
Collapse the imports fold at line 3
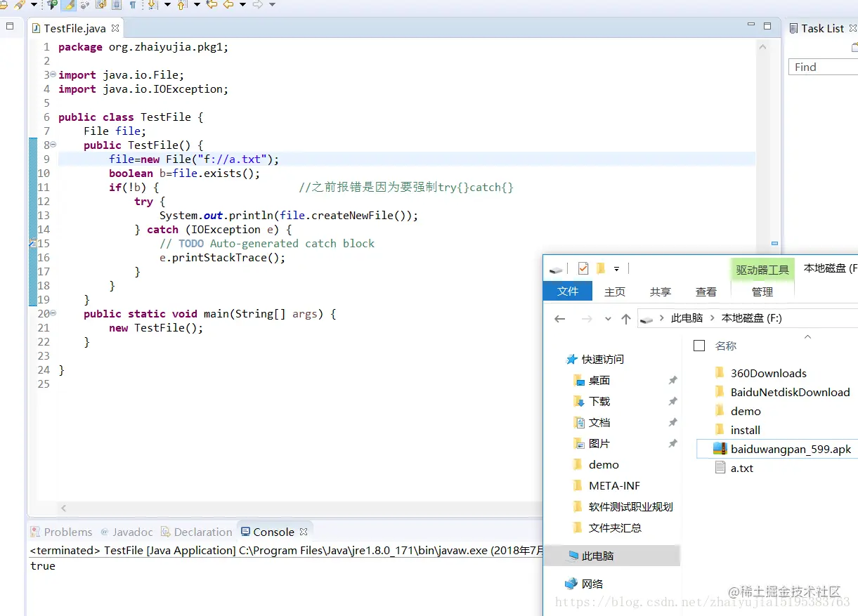coord(53,74)
